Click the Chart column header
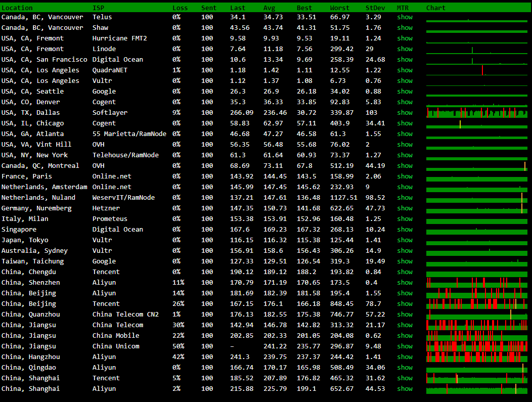Screen dimensions: 532x402 [x=435, y=8]
